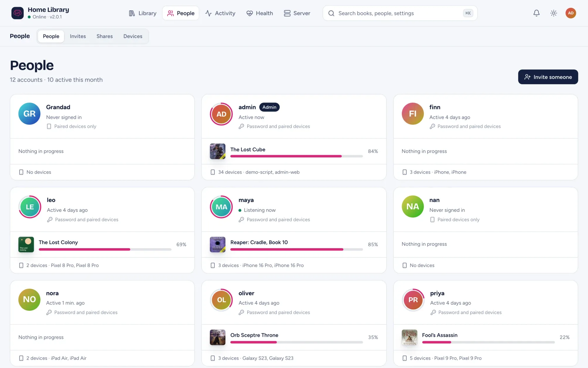Open The Lost Cube cover thumbnail
This screenshot has height=368, width=588.
(x=218, y=151)
